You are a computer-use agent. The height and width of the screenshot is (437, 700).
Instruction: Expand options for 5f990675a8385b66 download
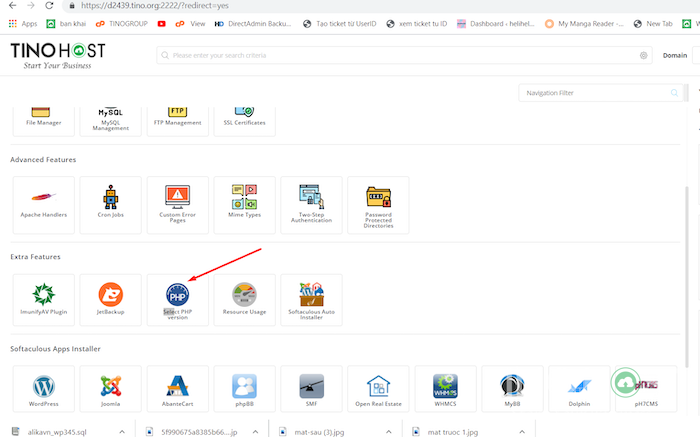(255, 432)
